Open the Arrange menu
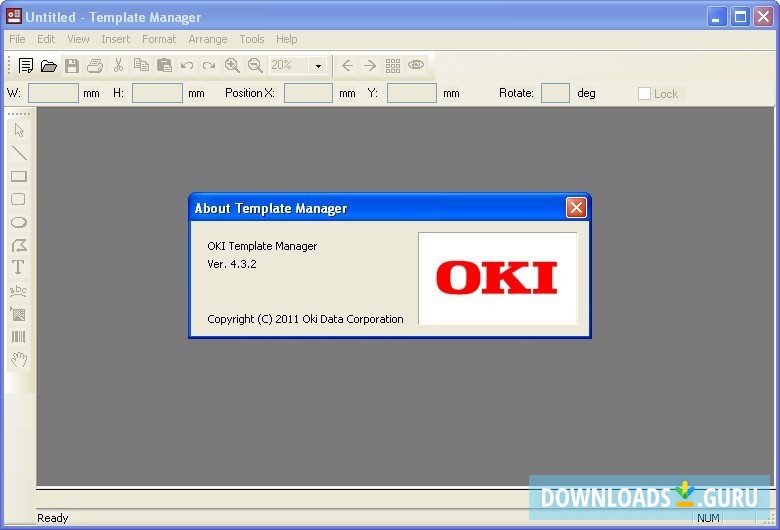 pyautogui.click(x=207, y=39)
